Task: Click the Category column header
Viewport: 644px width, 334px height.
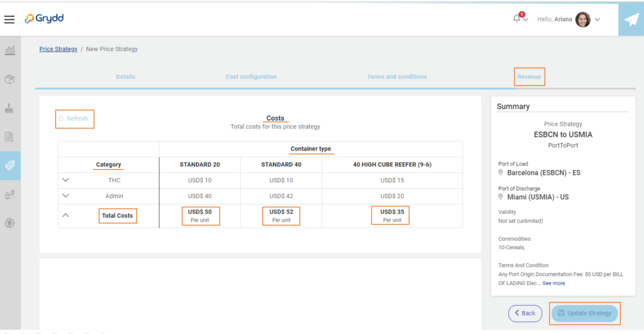Action: (x=108, y=164)
